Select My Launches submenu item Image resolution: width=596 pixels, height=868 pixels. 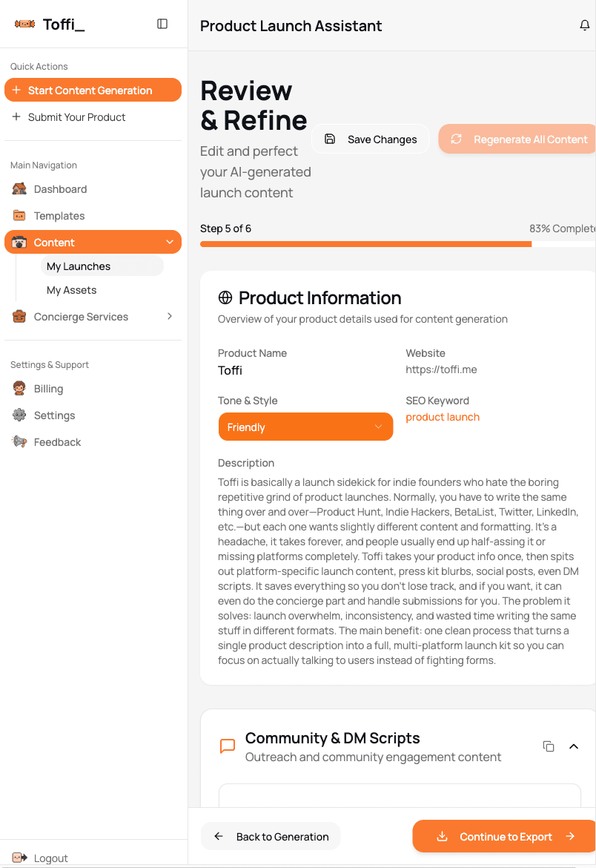[102, 266]
